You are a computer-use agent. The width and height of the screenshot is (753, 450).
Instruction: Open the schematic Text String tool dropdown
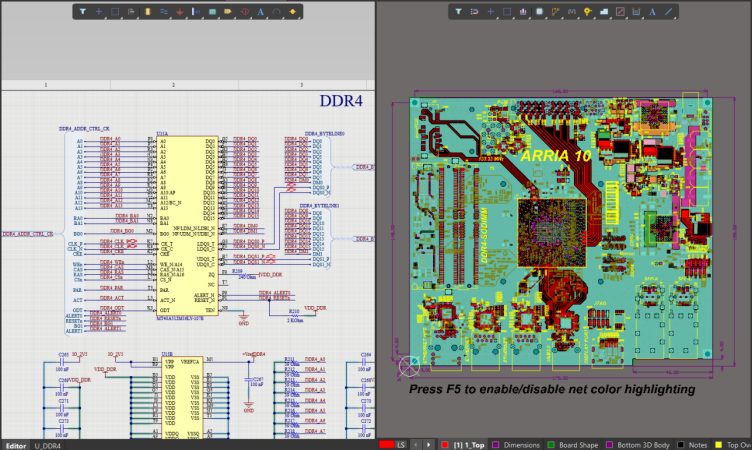click(261, 12)
